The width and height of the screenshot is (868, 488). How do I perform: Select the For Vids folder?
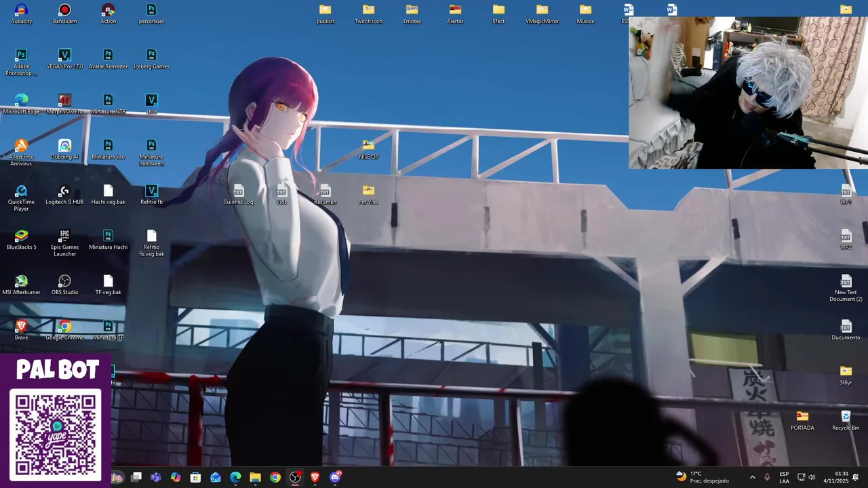(368, 195)
